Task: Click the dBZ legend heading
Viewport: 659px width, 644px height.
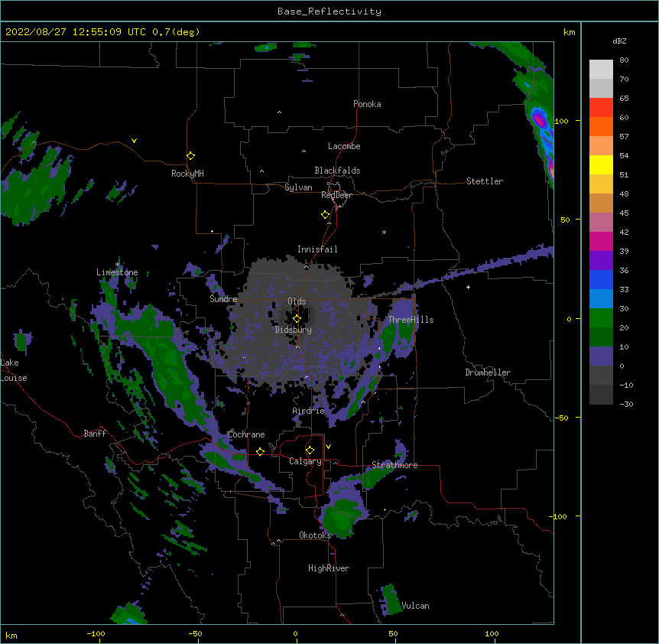Action: (x=619, y=41)
